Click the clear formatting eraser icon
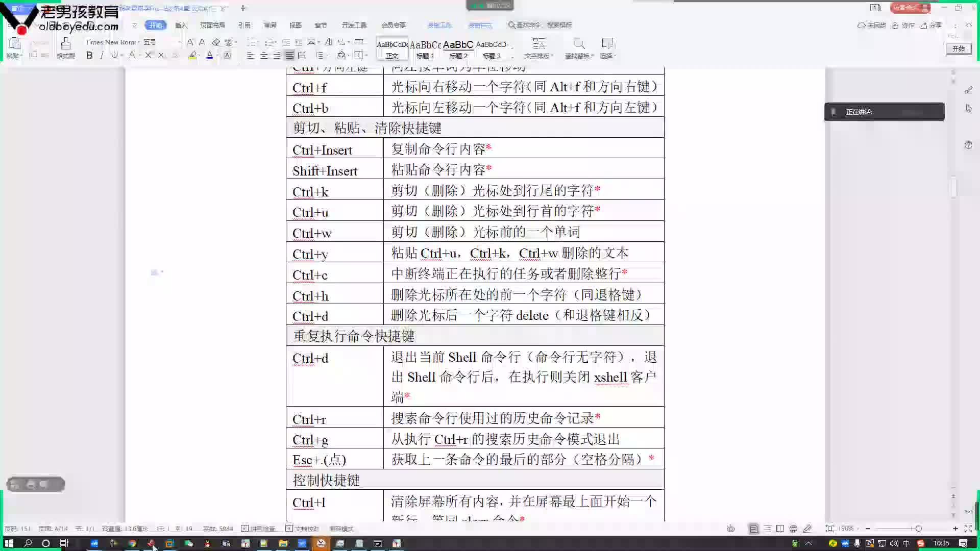This screenshot has height=551, width=980. 216,42
